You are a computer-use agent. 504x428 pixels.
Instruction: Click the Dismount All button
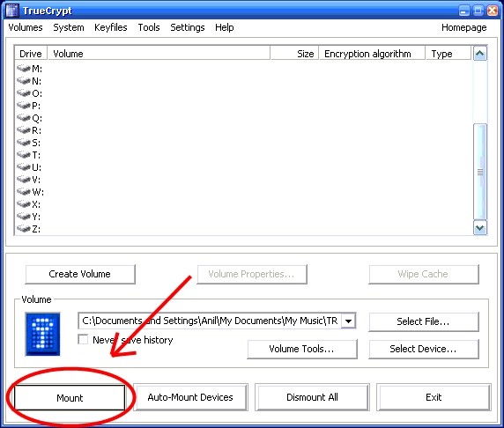pyautogui.click(x=312, y=397)
